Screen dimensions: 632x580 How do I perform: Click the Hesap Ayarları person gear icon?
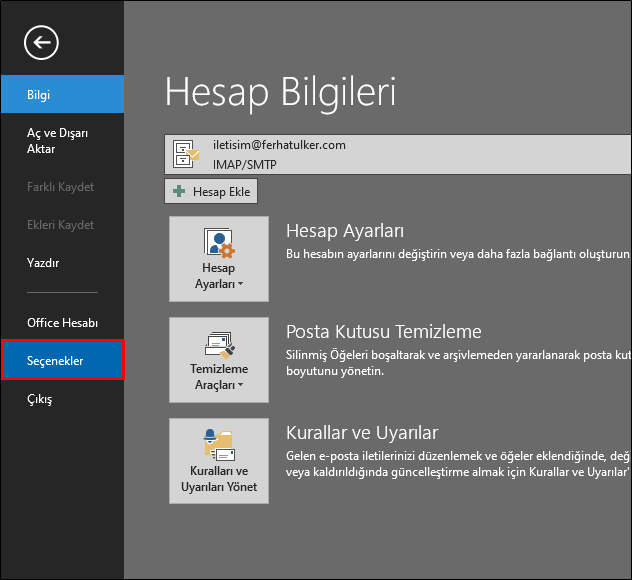[219, 243]
